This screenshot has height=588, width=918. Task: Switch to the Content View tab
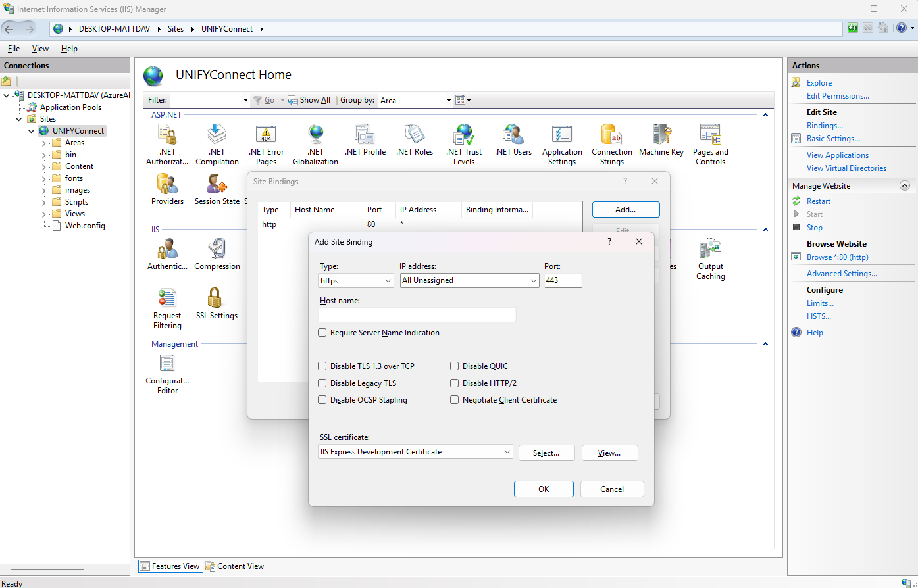click(x=235, y=566)
